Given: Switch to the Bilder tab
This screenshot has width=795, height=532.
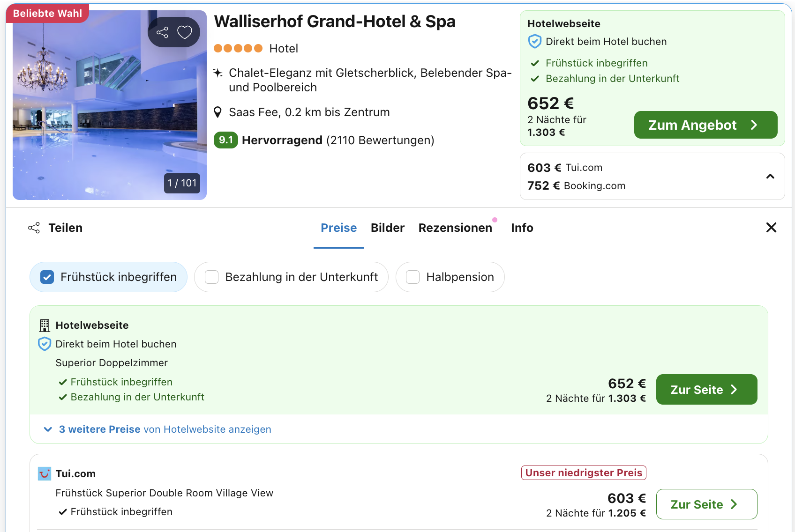Looking at the screenshot, I should (387, 228).
